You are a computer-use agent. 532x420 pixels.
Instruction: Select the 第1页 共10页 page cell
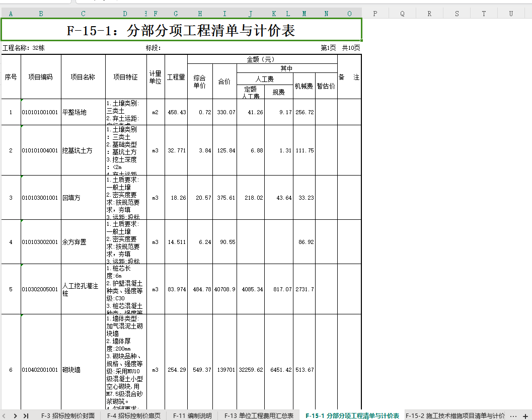[x=340, y=48]
